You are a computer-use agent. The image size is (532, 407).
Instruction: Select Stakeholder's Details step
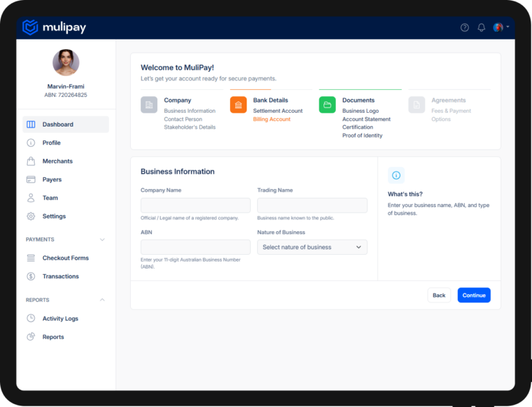190,127
